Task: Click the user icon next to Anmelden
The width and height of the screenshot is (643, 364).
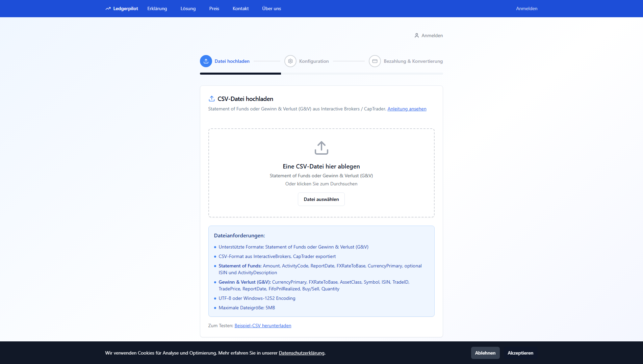Action: [417, 35]
